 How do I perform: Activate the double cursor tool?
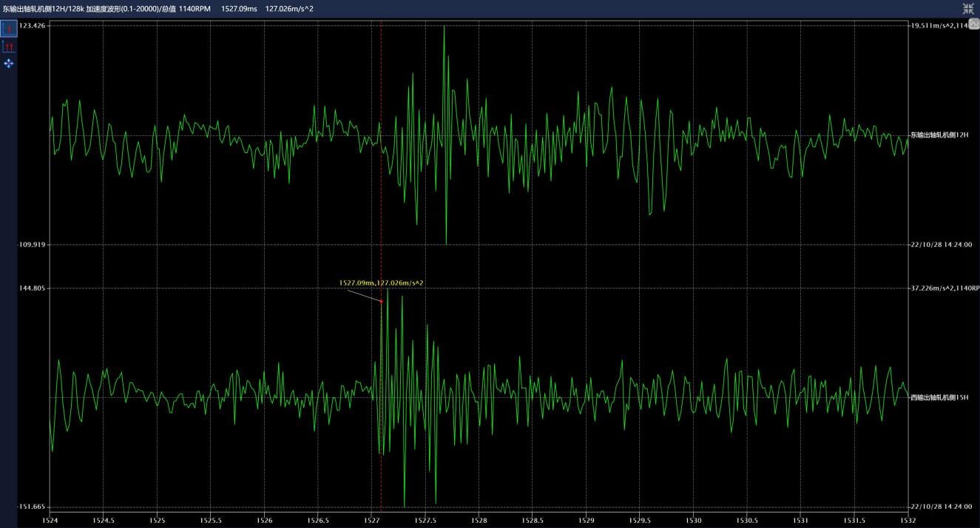click(x=9, y=47)
